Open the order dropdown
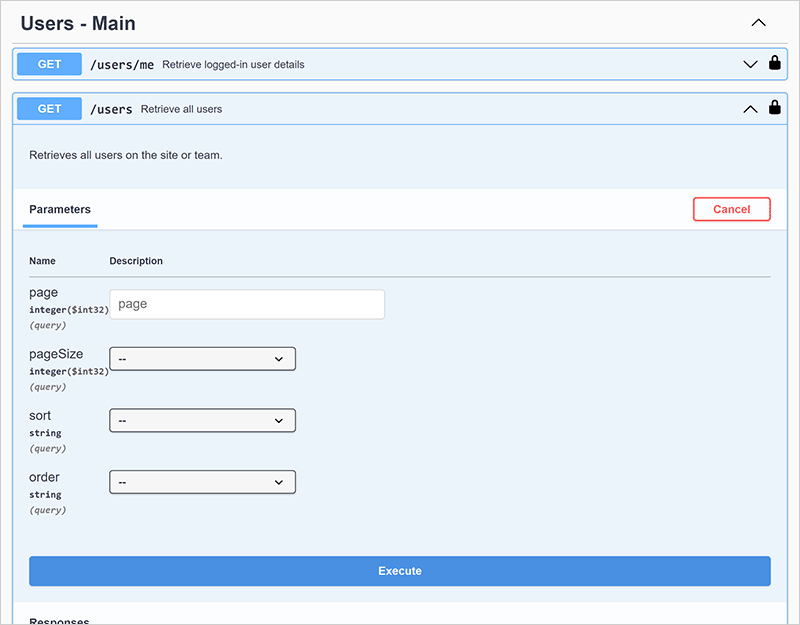The width and height of the screenshot is (800, 625). coord(202,483)
